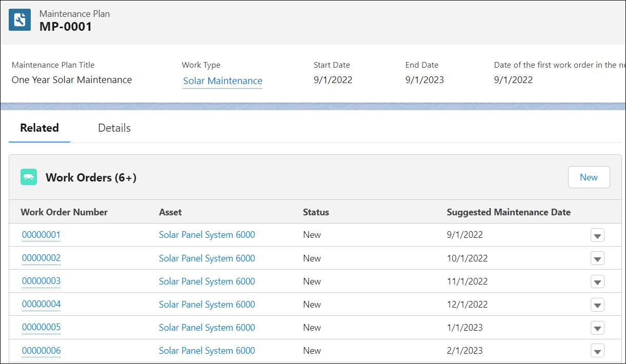Select the Related tab
The height and width of the screenshot is (364, 626).
tap(39, 128)
